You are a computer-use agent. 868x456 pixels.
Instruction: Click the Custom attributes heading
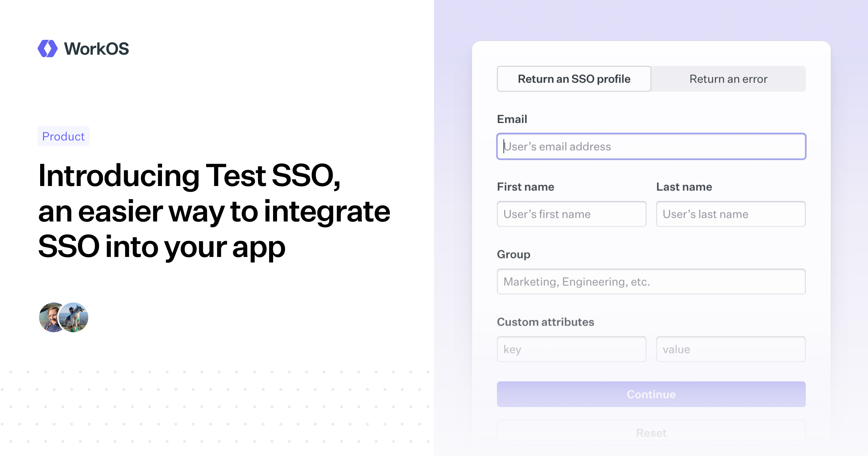(545, 322)
